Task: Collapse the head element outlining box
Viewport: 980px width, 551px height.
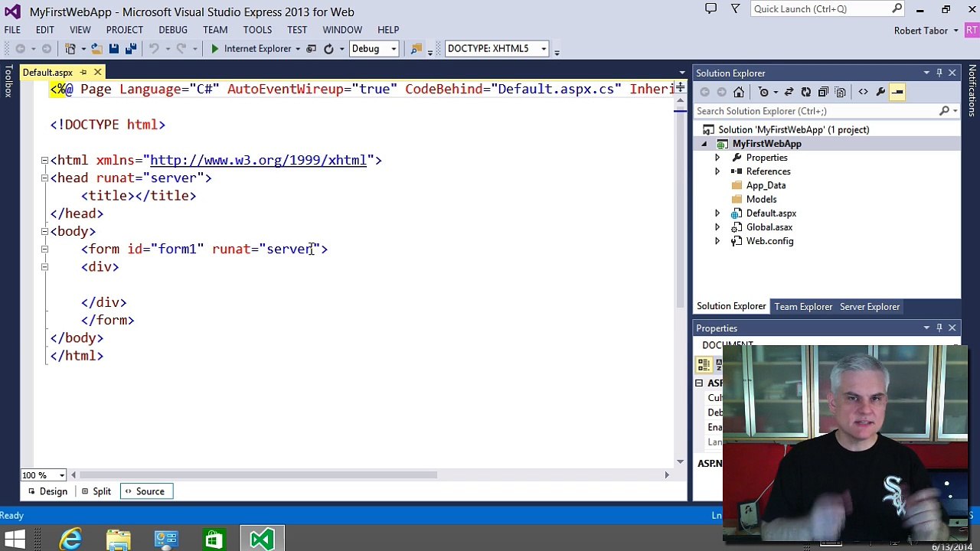Action: [x=44, y=178]
